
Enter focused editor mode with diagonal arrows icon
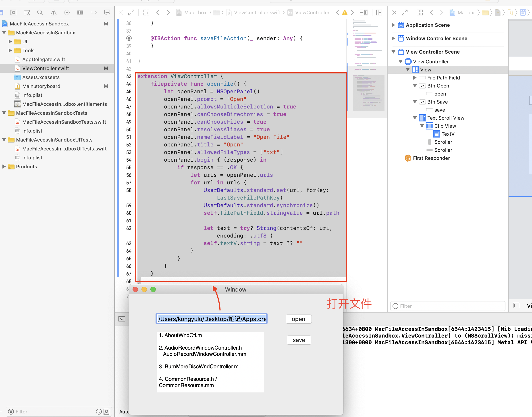coord(132,12)
